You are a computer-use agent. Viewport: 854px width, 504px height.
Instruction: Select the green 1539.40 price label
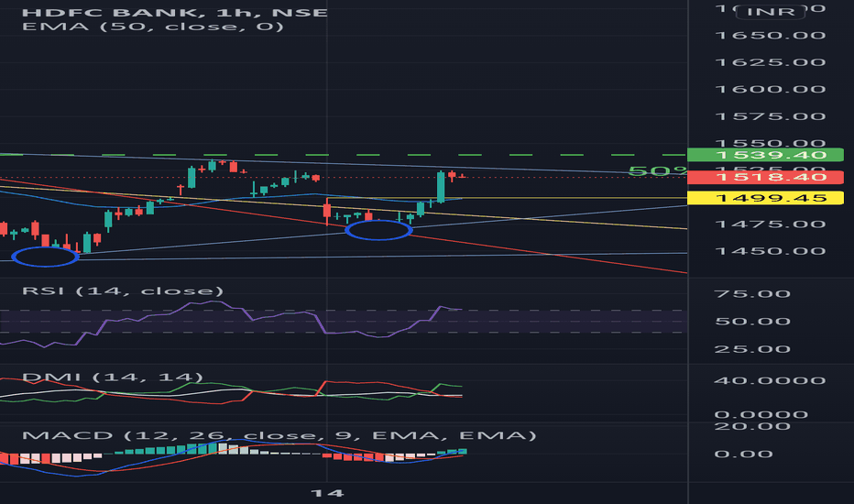pos(765,155)
